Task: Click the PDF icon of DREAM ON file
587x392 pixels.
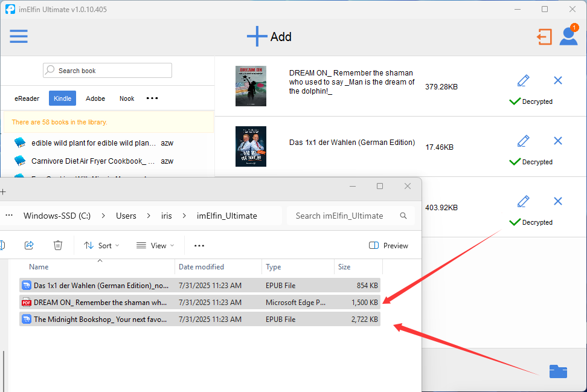Action: click(26, 302)
